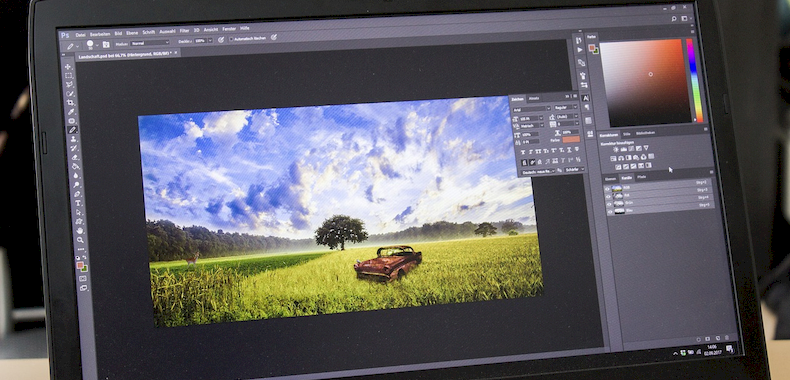Toggle the brush panel folder icon
This screenshot has height=380, width=790.
point(106,44)
